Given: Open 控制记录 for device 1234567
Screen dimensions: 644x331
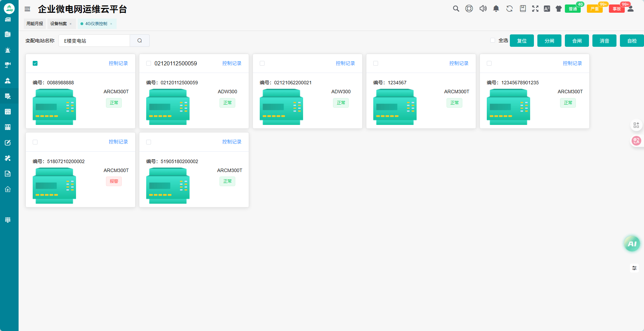Looking at the screenshot, I should pyautogui.click(x=459, y=63).
